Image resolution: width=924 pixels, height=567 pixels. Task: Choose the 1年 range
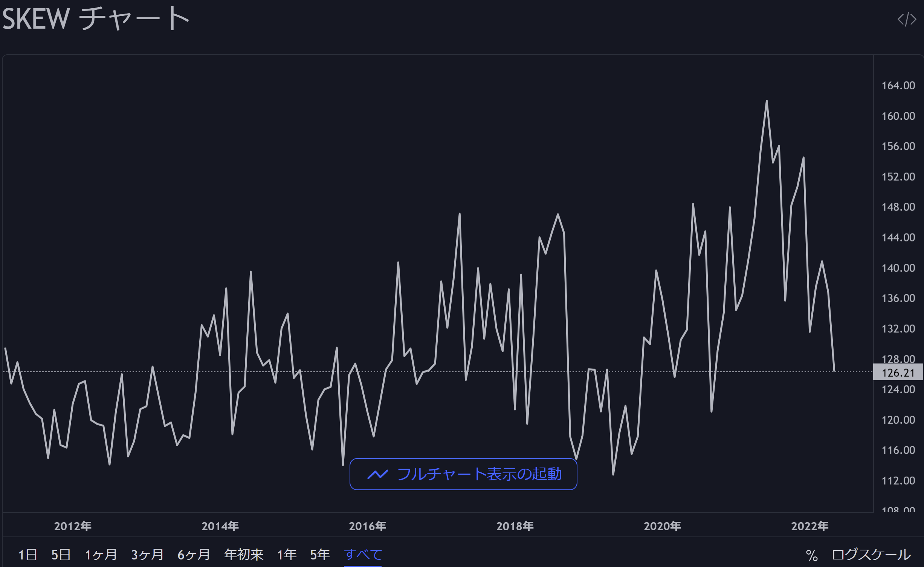click(287, 555)
